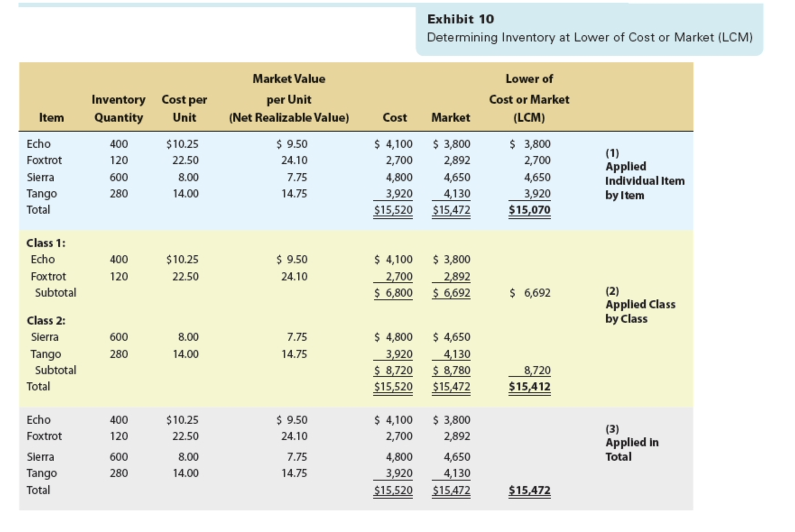Image resolution: width=795 pixels, height=532 pixels.
Task: Select the bold LCM total $15,070
Action: [x=529, y=210]
